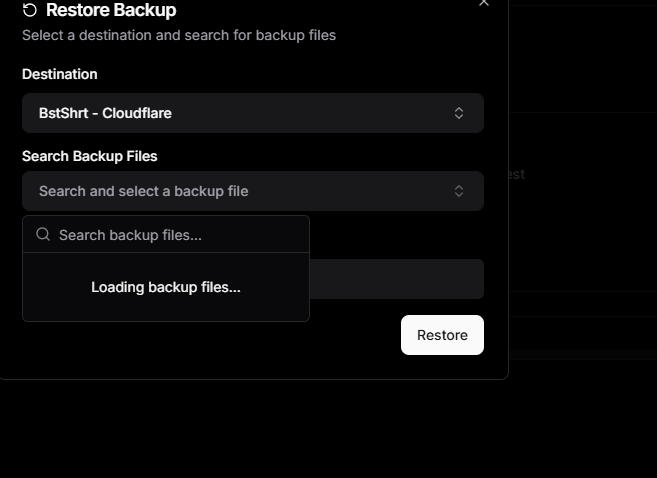The image size is (657, 478).
Task: Click the dialog subtitle about selecting a destination
Action: click(179, 35)
